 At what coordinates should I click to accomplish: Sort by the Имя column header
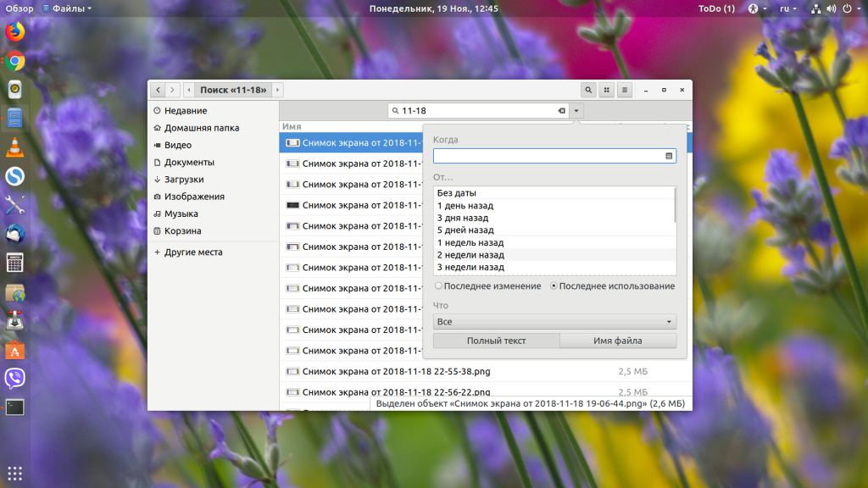[x=292, y=127]
